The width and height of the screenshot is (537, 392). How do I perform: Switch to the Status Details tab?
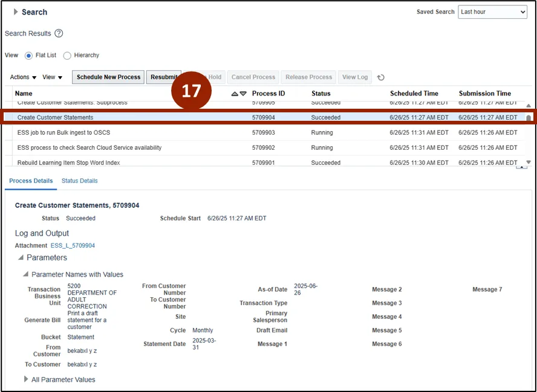point(79,181)
